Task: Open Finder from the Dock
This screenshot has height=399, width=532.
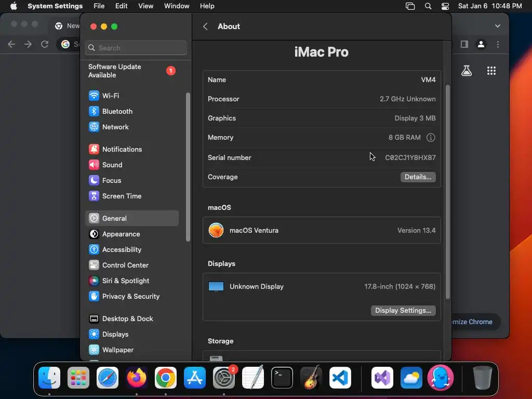Action: (49, 378)
